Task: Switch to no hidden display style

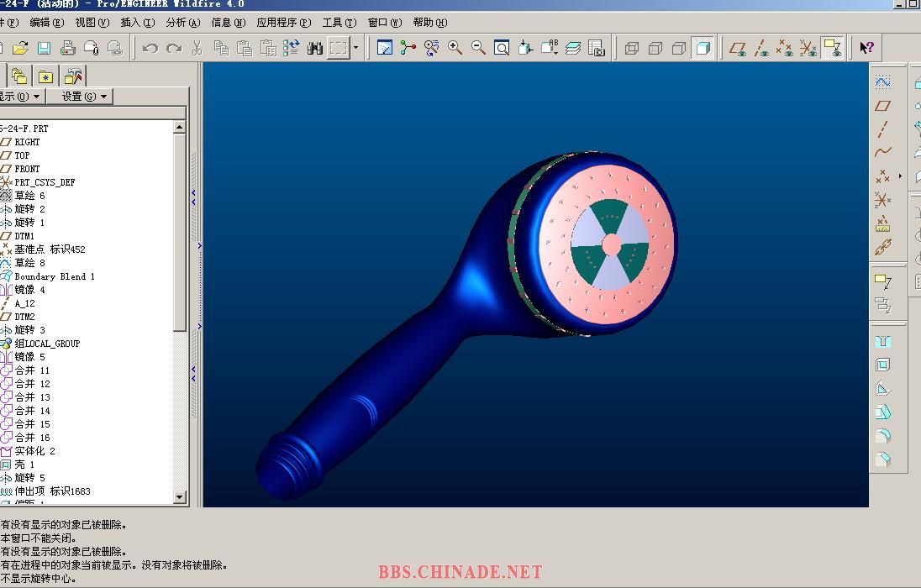Action: [x=679, y=48]
